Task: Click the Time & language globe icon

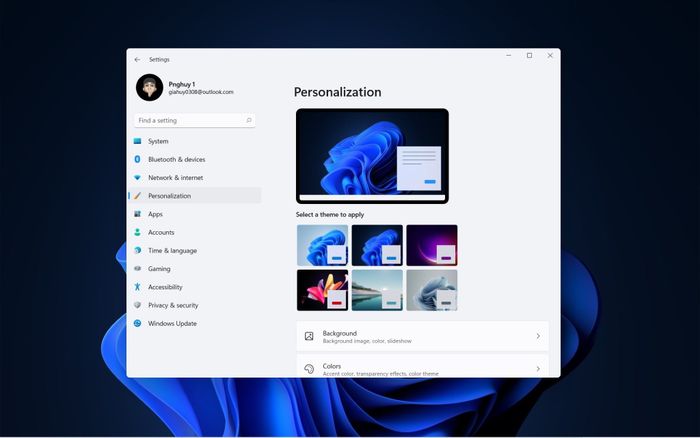Action: click(x=138, y=250)
